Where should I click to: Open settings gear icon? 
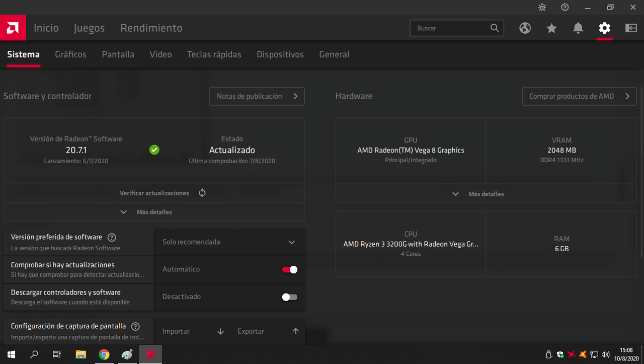point(605,28)
